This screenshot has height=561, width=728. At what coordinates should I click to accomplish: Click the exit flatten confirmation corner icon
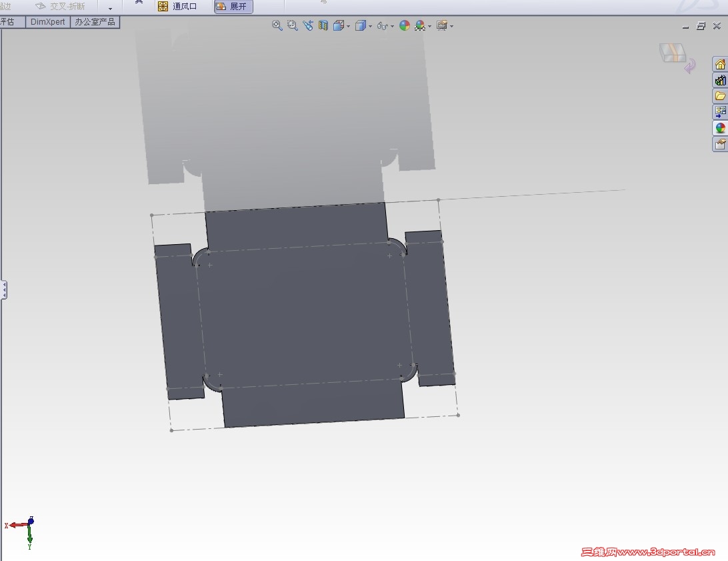pos(677,57)
